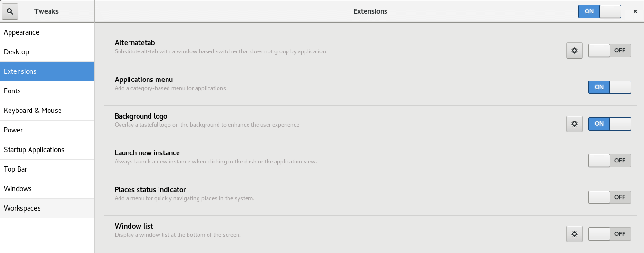Turn off Background logo extension
The height and width of the screenshot is (253, 644).
(610, 124)
